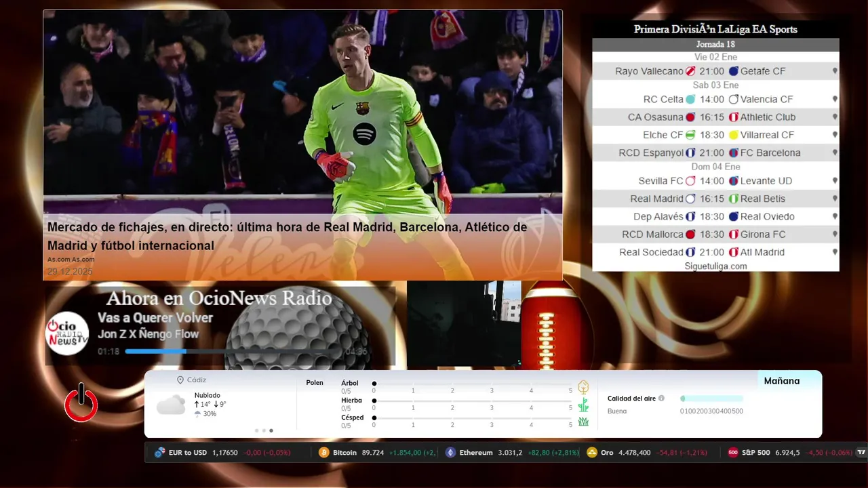Open map pin for Real Sociedad match
This screenshot has width=868, height=488.
(x=835, y=252)
